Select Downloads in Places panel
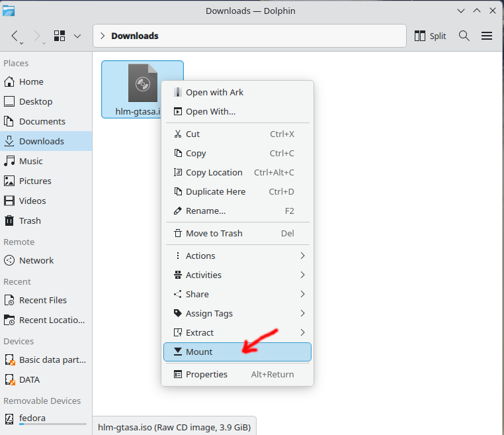Screen dimensions: 504x435 tap(46, 141)
